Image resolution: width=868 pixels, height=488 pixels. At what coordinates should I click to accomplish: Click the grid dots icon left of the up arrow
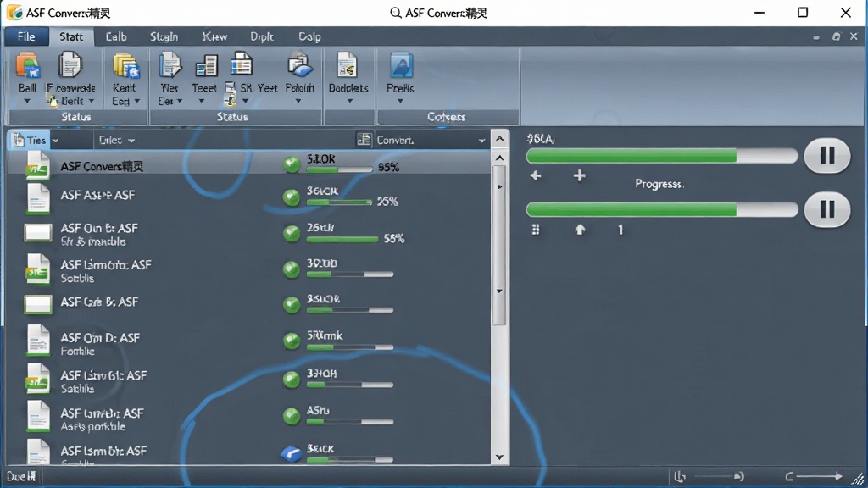(x=536, y=229)
